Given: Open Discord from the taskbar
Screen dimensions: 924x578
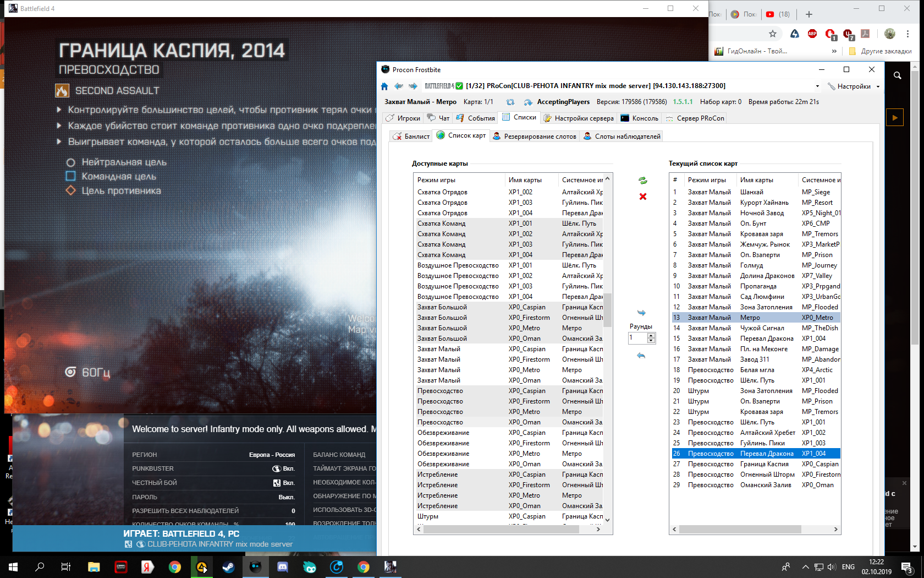Looking at the screenshot, I should click(x=282, y=566).
